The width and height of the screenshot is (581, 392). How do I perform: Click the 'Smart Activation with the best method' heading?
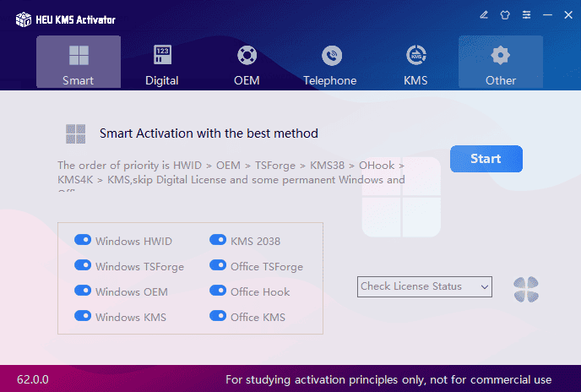209,133
